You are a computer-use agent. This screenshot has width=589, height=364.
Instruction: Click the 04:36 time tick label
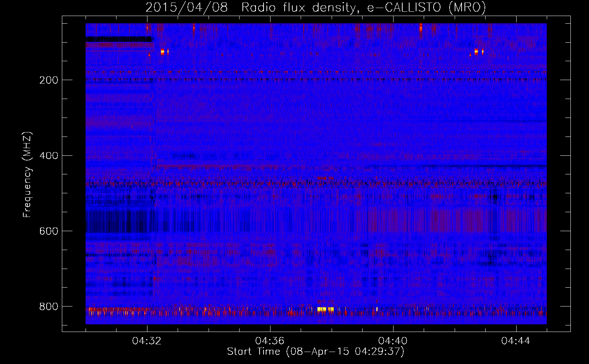[x=270, y=341]
